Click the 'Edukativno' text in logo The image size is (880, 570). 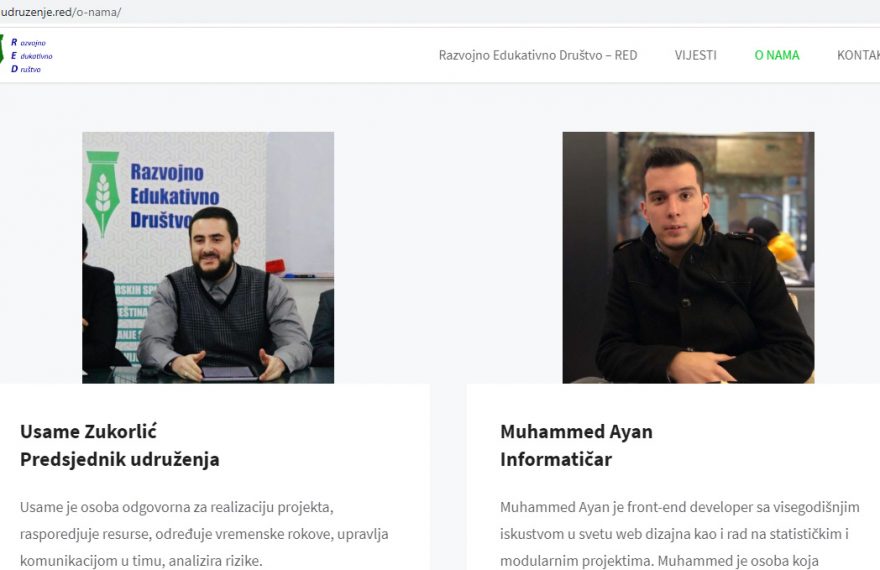(32, 56)
